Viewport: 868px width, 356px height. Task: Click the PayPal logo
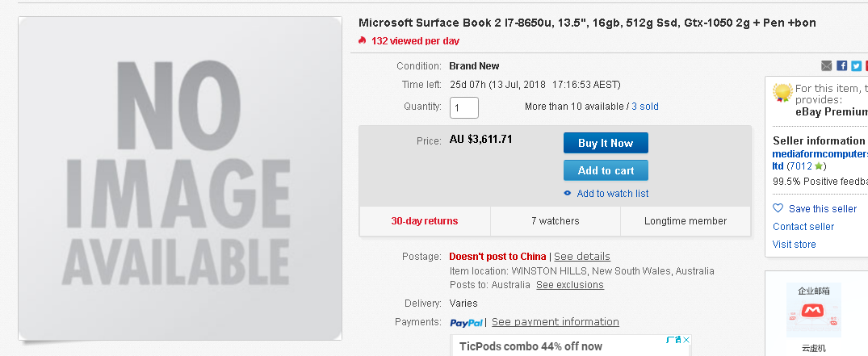click(466, 322)
